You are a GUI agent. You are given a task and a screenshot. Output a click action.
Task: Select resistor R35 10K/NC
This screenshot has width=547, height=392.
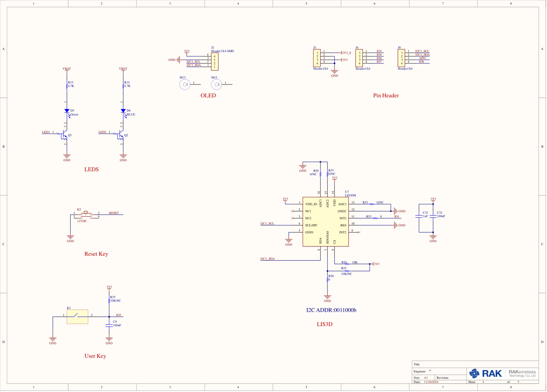point(109,301)
